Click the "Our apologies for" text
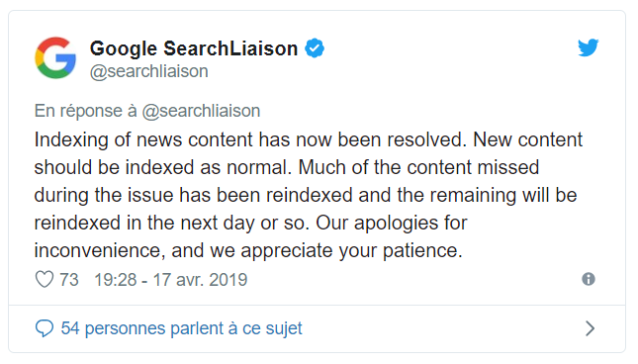The height and width of the screenshot is (364, 638). [x=392, y=223]
